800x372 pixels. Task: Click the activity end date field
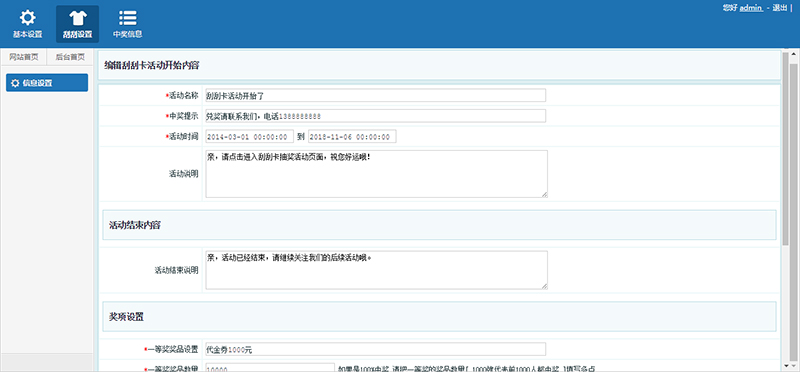pos(352,136)
